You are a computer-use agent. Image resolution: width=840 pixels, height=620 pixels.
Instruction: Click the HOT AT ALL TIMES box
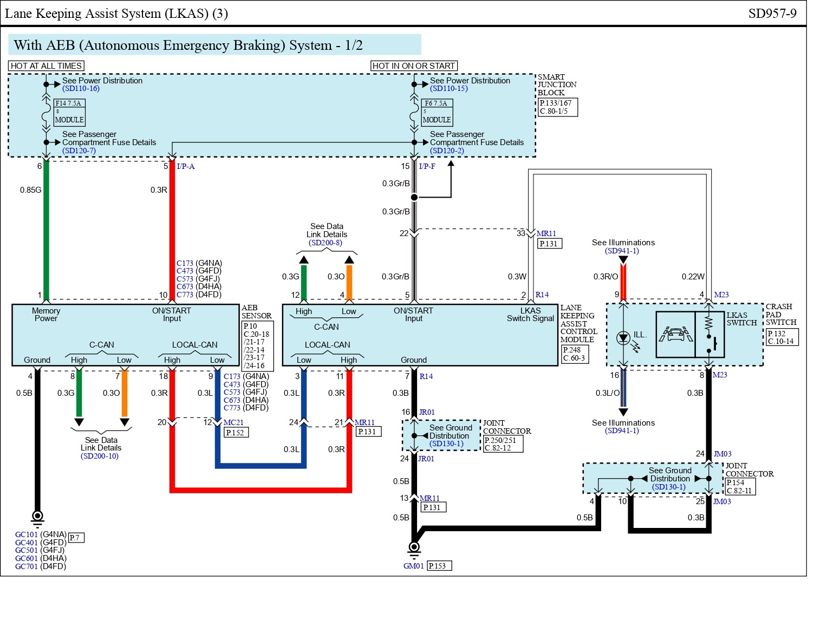[46, 66]
